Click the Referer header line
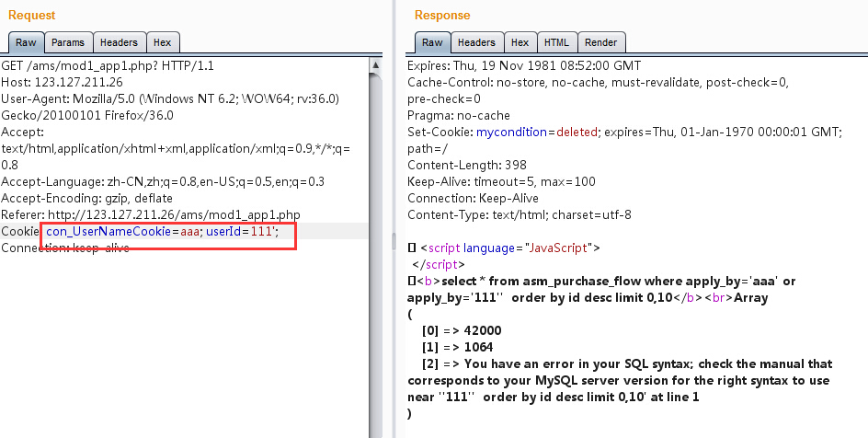 [151, 214]
